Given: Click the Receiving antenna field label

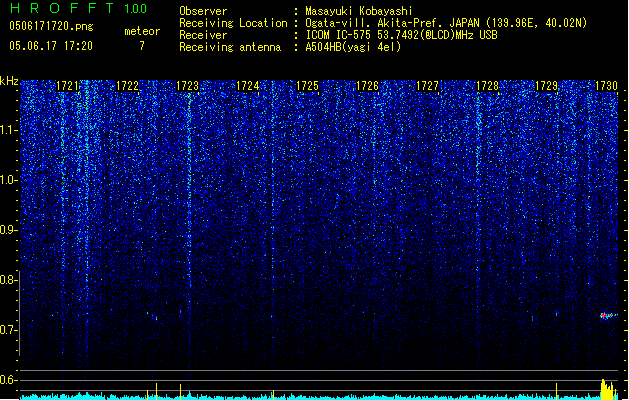Looking at the screenshot, I should [230, 47].
